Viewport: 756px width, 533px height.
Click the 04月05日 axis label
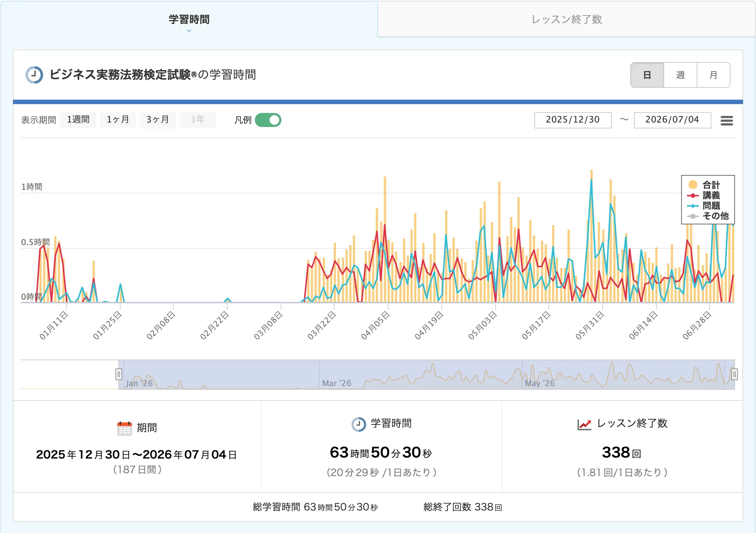tap(375, 325)
